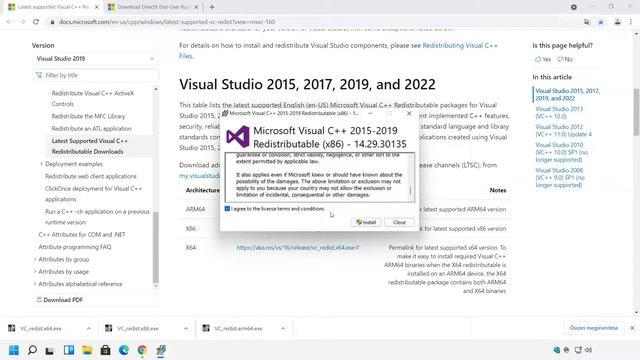Viewport: 640px width, 360px height.
Task: Click the sidebar table-of-contents scrollbar
Action: pyautogui.click(x=156, y=247)
